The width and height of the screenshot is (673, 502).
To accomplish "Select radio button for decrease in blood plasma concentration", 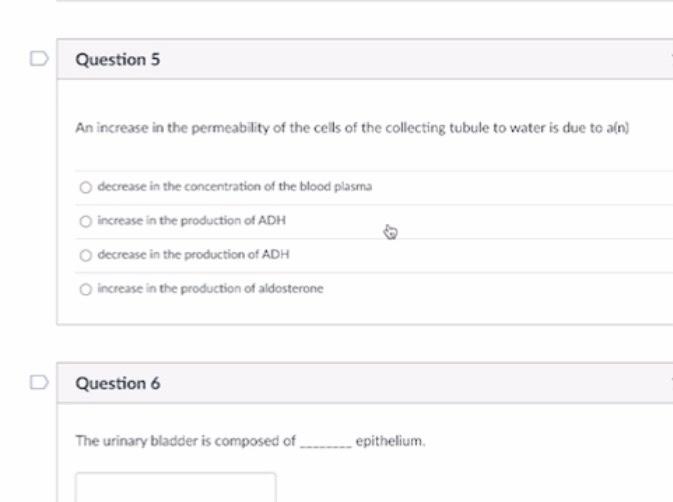I will click(86, 187).
